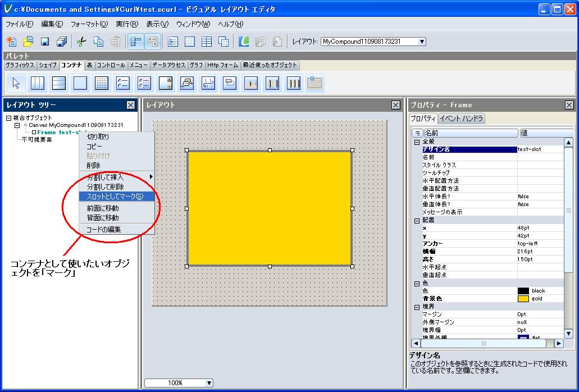Click the scissors cut icon
This screenshot has height=392, width=579.
click(x=81, y=42)
